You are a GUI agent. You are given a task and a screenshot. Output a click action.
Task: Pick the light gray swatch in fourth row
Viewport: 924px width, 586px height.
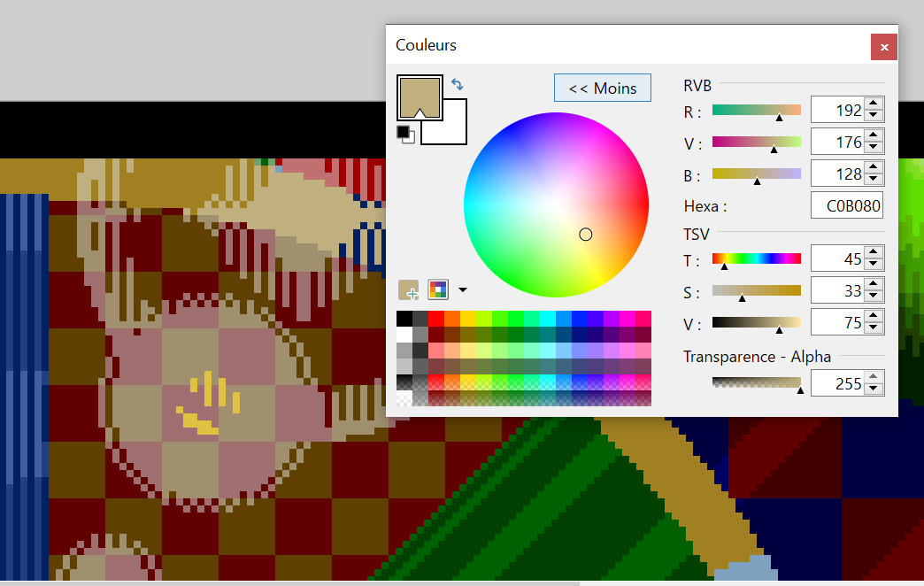[404, 366]
